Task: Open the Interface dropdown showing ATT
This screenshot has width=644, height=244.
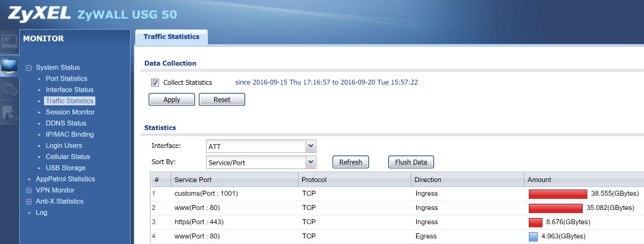Action: click(x=261, y=146)
